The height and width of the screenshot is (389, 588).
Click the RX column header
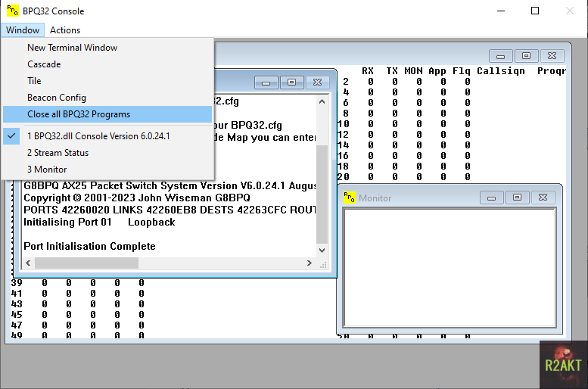[368, 71]
